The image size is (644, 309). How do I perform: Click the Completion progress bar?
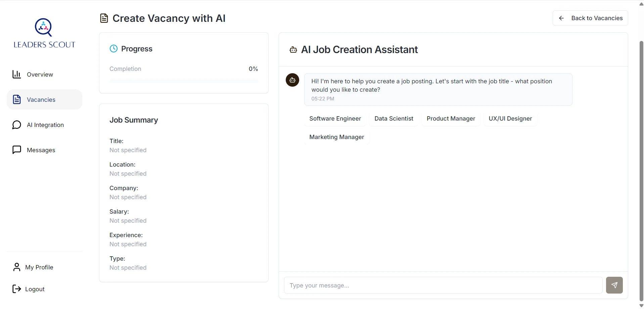184,81
